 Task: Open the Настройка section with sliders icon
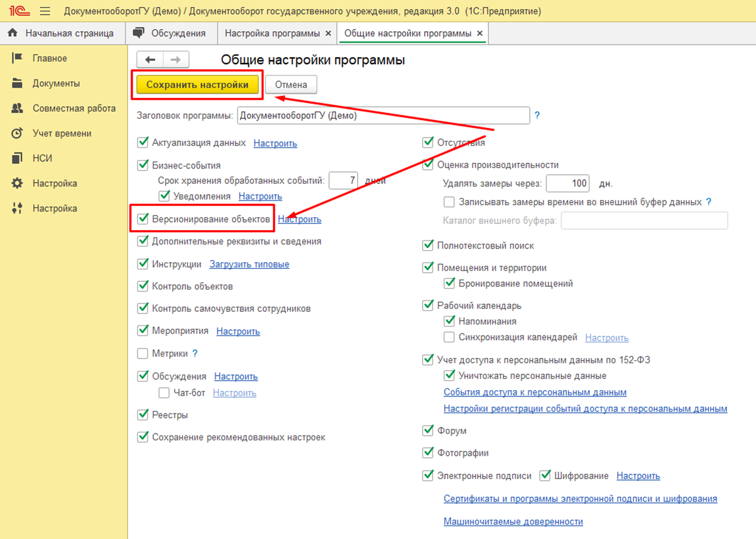coord(55,208)
